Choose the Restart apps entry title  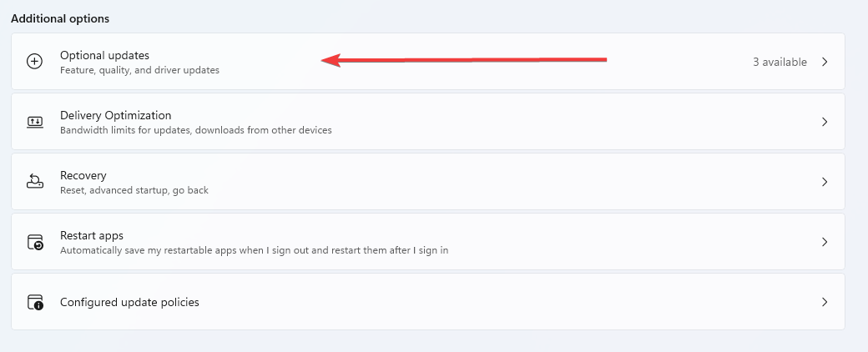click(92, 235)
